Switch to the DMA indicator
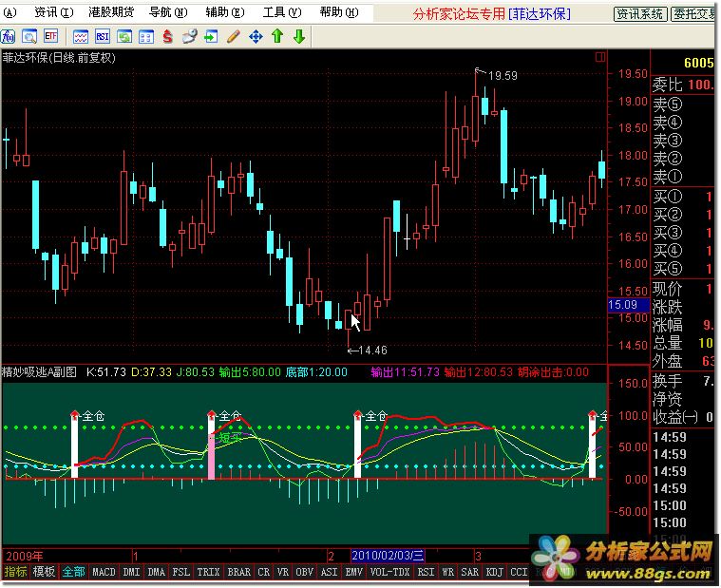This screenshot has width=721, height=588. (x=157, y=572)
